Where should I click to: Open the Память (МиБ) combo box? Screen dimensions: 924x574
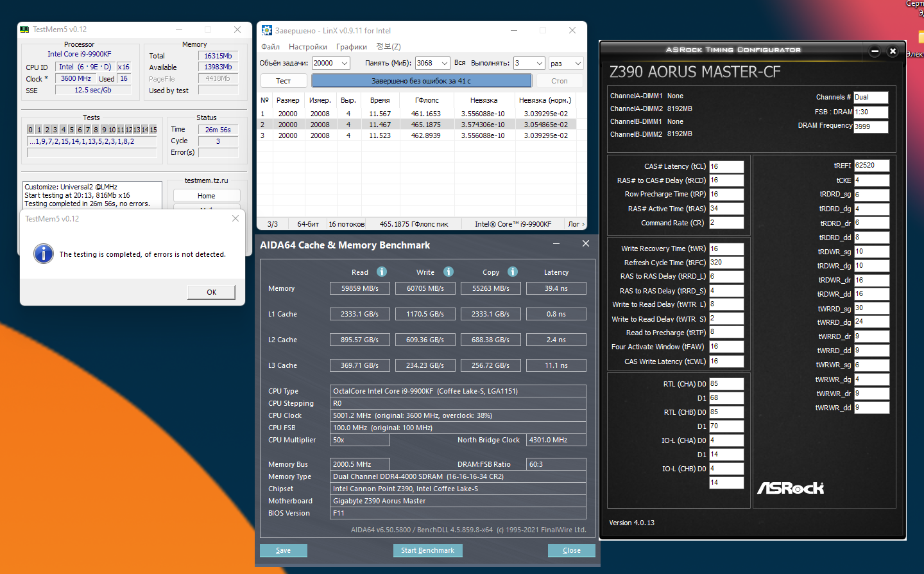(444, 63)
